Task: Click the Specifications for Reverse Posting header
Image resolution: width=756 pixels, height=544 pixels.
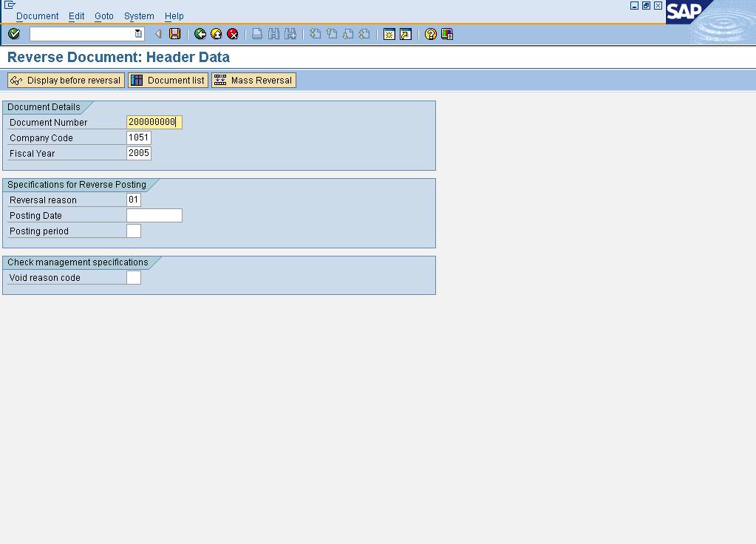Action: 77,185
